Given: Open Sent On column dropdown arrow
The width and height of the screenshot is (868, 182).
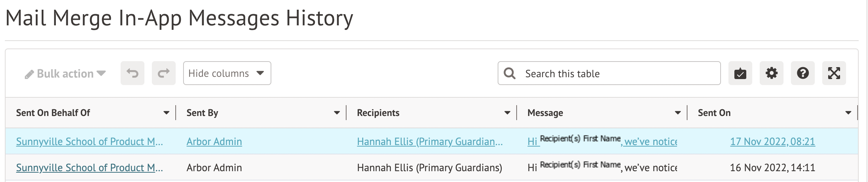Looking at the screenshot, I should (x=848, y=113).
